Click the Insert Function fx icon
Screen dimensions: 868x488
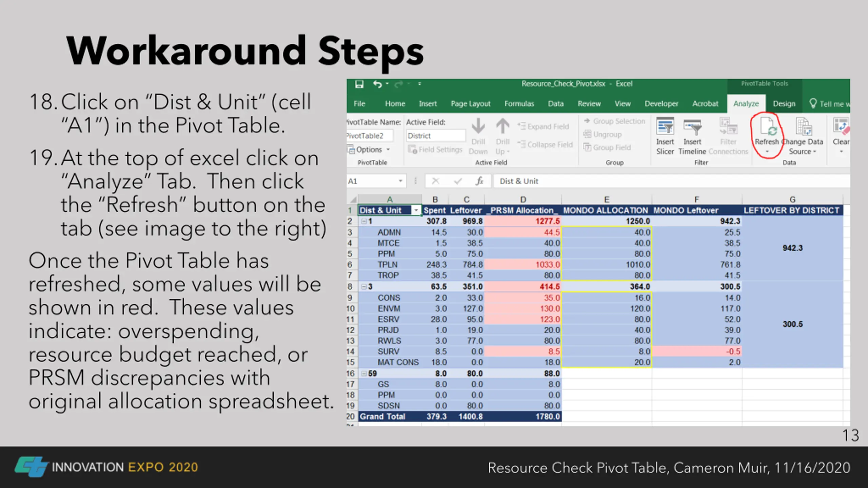point(479,181)
